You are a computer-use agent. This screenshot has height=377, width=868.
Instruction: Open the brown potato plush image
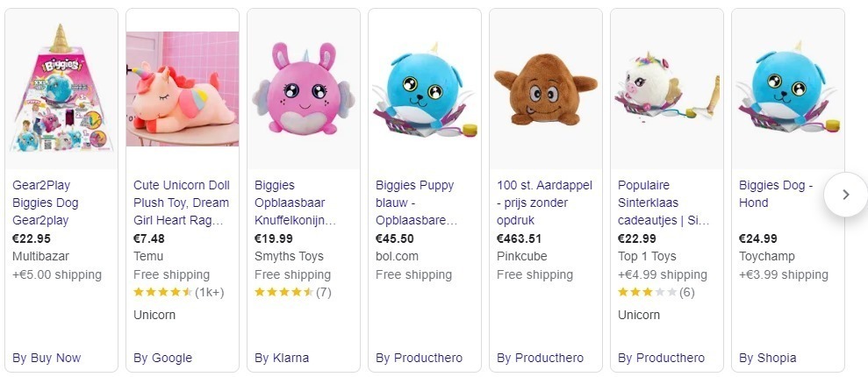pyautogui.click(x=545, y=89)
